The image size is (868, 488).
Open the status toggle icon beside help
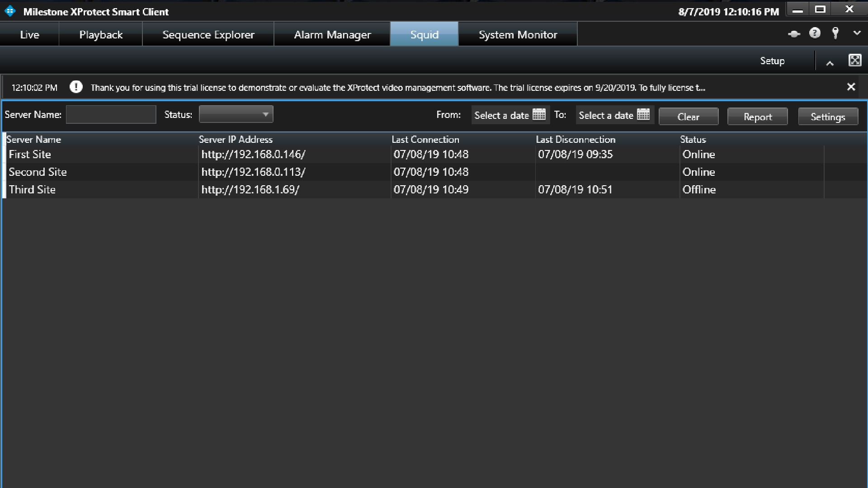click(794, 34)
